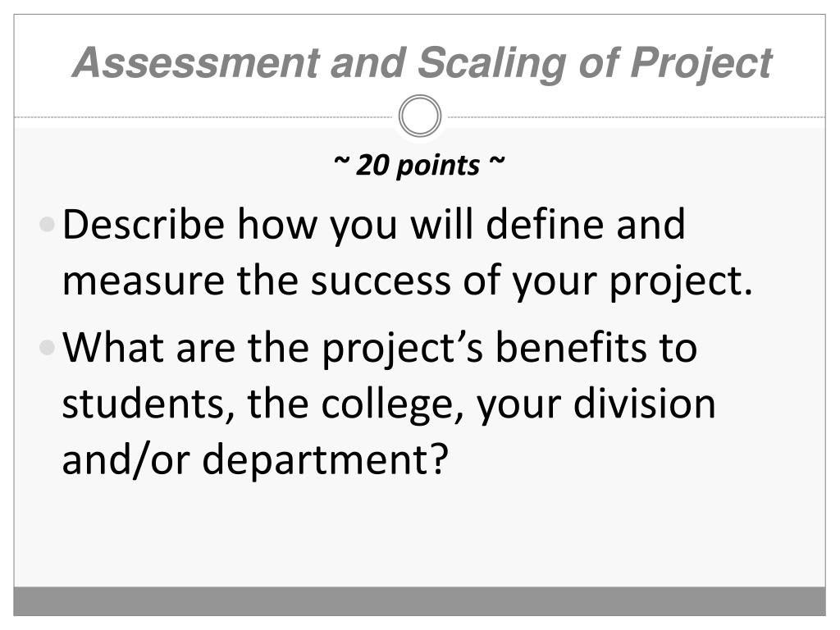Click the gray footer bar of the slide
840x630 pixels.
pyautogui.click(x=419, y=601)
